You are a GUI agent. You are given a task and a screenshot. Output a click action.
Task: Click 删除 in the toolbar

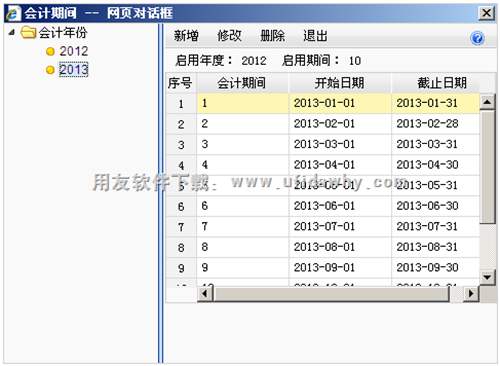click(x=272, y=36)
